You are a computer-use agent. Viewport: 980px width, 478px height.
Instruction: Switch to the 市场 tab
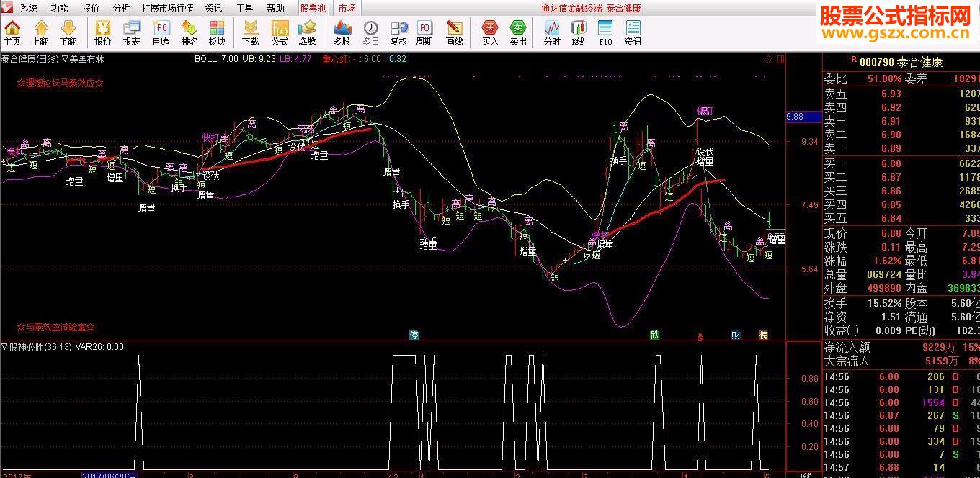click(x=347, y=9)
